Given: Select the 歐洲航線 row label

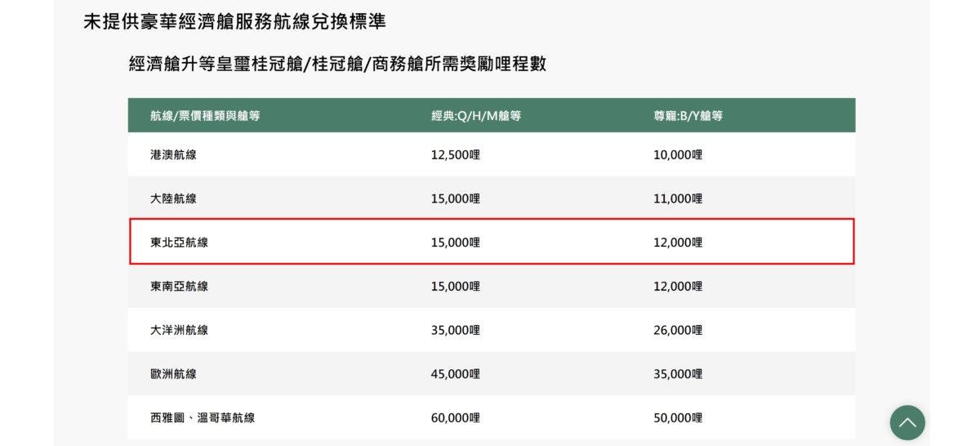Looking at the screenshot, I should (173, 374).
